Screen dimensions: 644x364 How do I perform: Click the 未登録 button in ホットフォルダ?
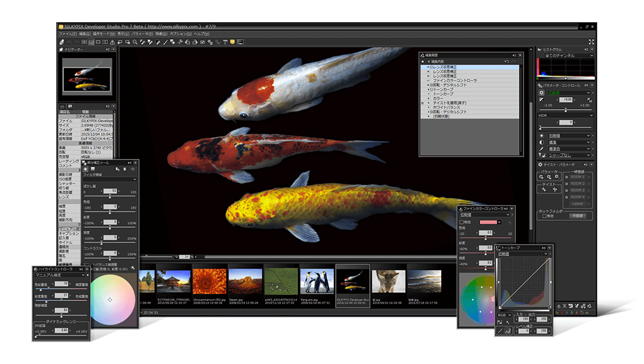click(x=578, y=215)
